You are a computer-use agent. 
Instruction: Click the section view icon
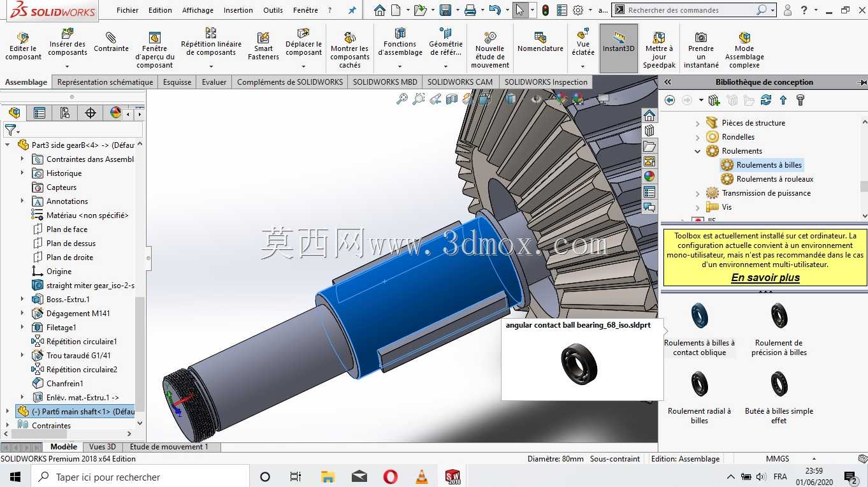[x=452, y=99]
